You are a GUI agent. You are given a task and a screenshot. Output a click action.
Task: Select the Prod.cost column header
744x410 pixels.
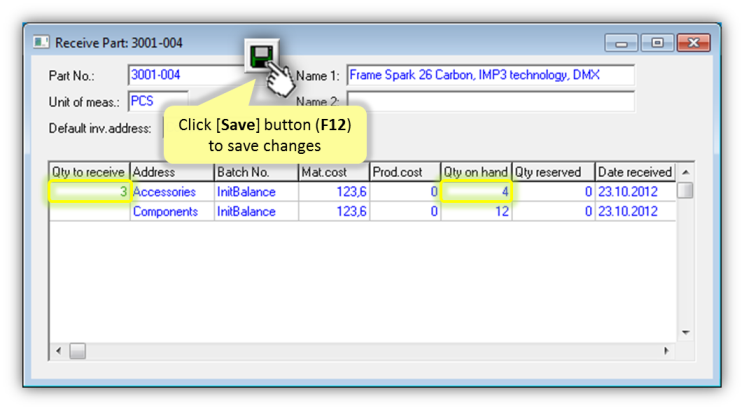pos(405,172)
